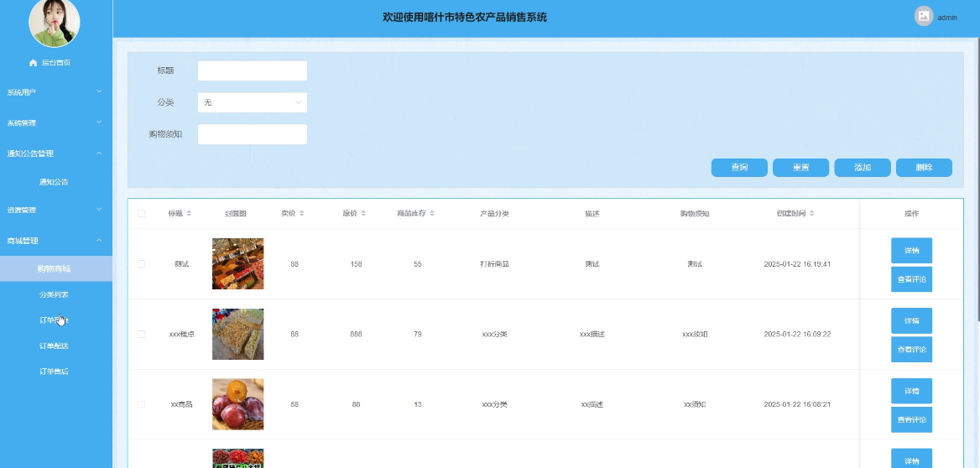Focus the 购物须知 search input field

[x=253, y=134]
